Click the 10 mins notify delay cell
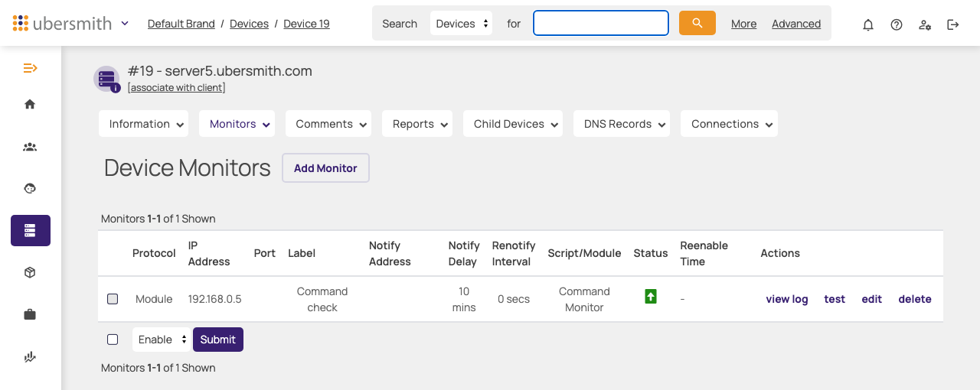 coord(464,299)
